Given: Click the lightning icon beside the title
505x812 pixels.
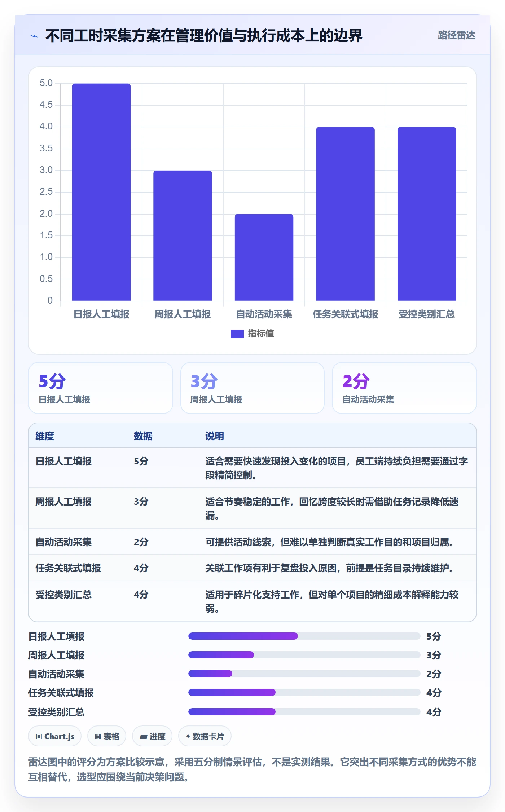Looking at the screenshot, I should pos(34,36).
